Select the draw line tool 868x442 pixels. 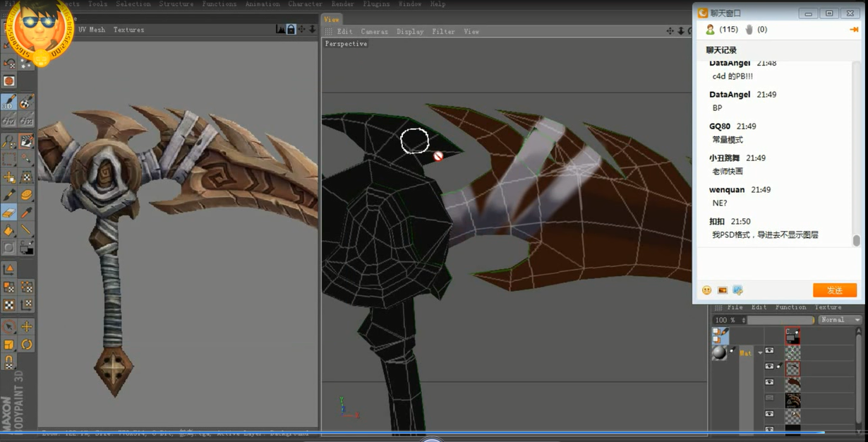coord(27,229)
